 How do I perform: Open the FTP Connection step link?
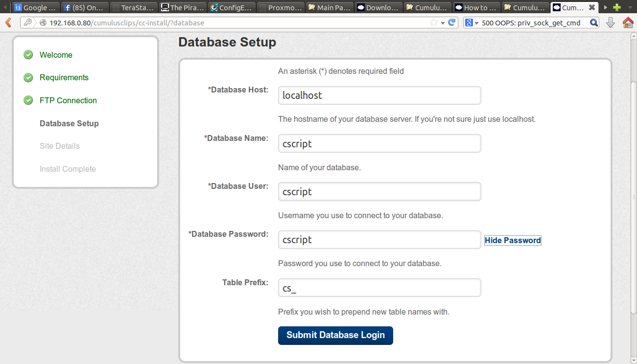click(x=68, y=100)
